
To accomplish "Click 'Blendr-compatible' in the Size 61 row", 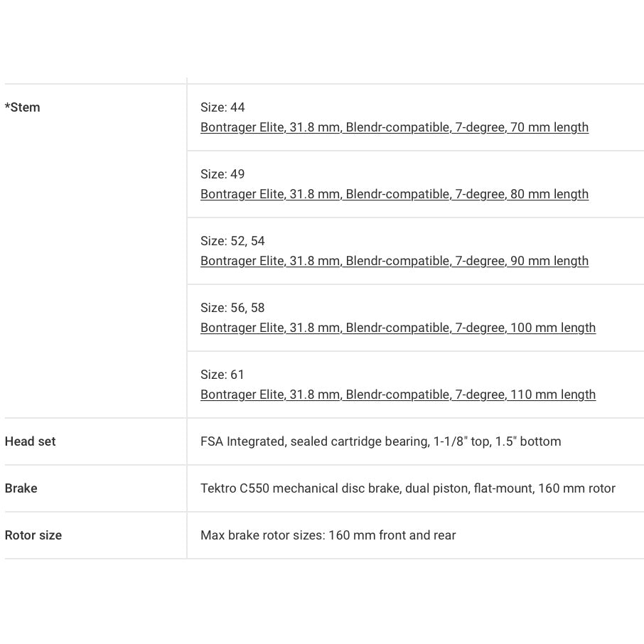I will (397, 395).
